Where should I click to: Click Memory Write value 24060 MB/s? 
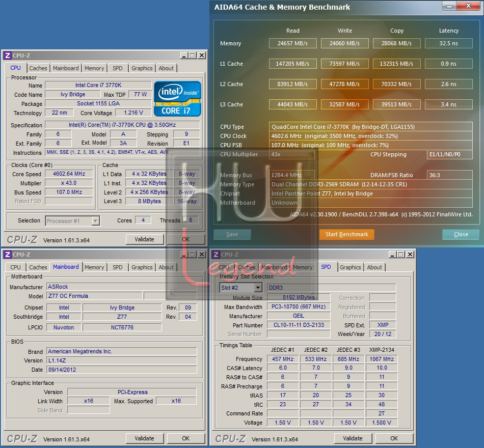pos(344,43)
